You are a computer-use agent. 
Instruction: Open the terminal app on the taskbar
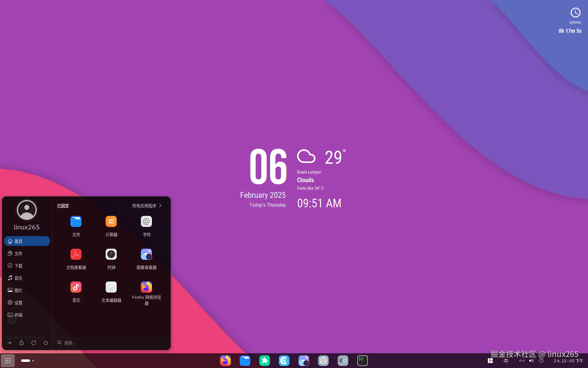362,360
